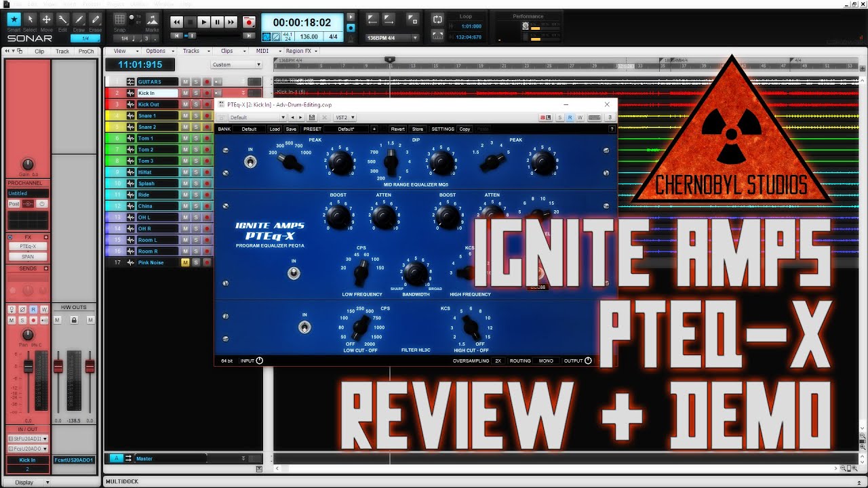Click the plugin settings Copy button
The height and width of the screenshot is (488, 868).
pyautogui.click(x=465, y=129)
